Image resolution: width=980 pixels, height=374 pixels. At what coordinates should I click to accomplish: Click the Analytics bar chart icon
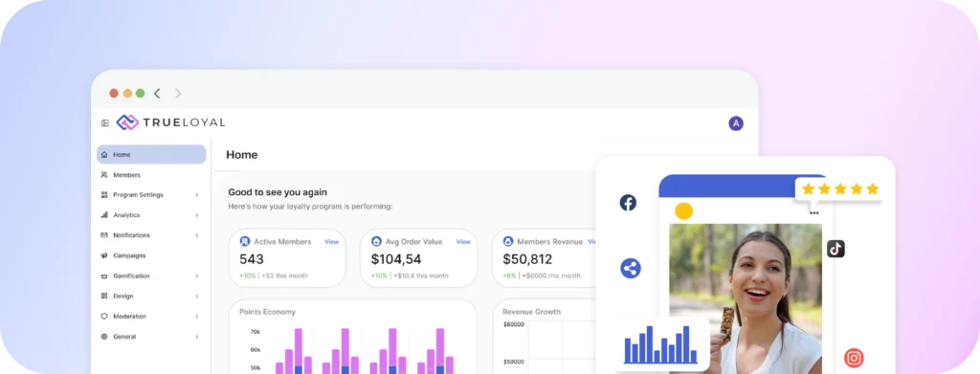104,215
